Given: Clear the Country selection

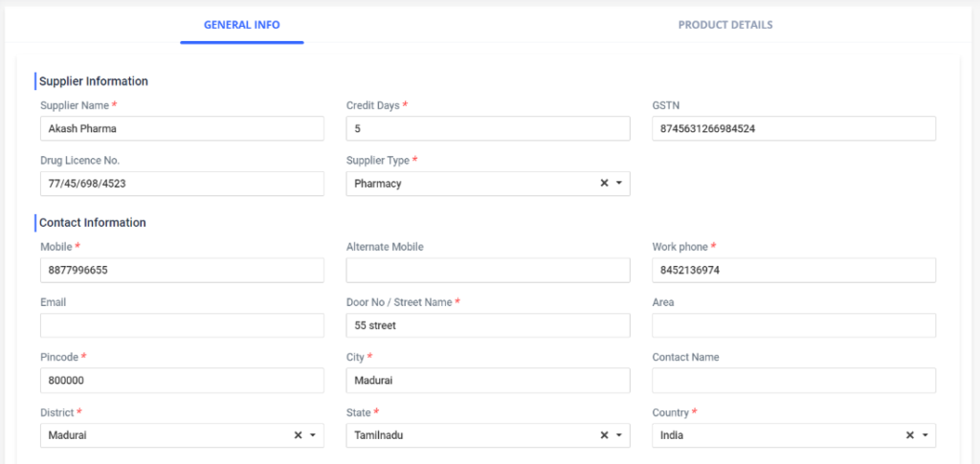Looking at the screenshot, I should click(x=910, y=435).
